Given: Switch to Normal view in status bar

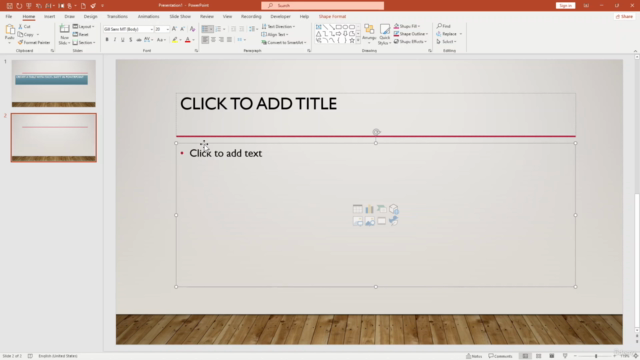Looking at the screenshot, I should point(525,356).
